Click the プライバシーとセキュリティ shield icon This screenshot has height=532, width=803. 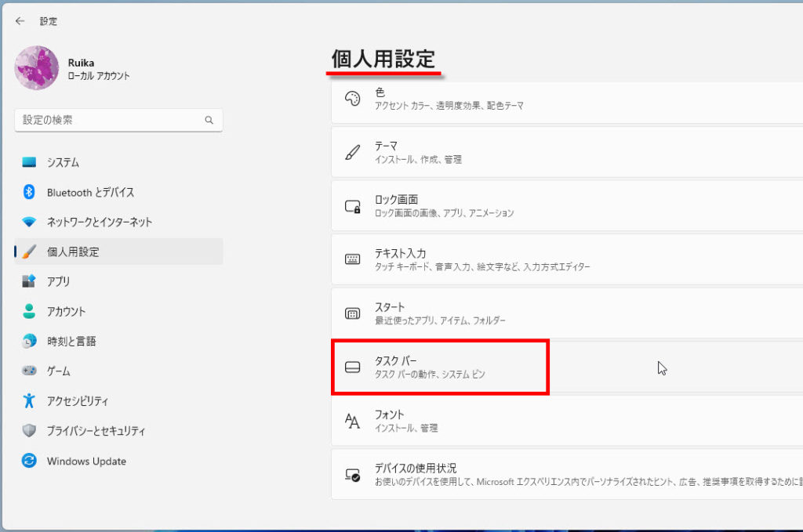[x=29, y=431]
